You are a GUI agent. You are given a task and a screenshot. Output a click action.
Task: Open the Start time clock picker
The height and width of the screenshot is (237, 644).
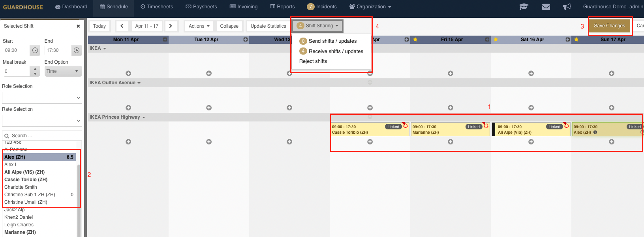point(35,50)
